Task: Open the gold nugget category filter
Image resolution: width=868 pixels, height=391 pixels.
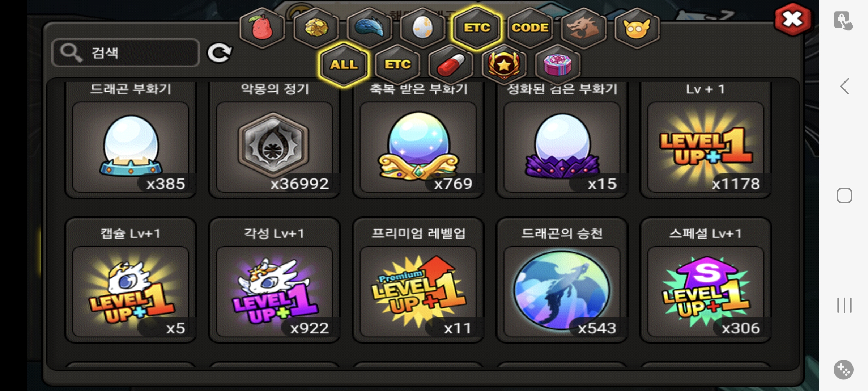Action: (316, 28)
